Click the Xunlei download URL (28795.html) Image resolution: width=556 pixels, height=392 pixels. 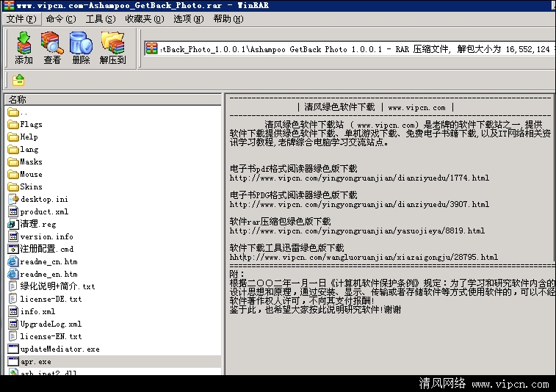[x=364, y=257]
